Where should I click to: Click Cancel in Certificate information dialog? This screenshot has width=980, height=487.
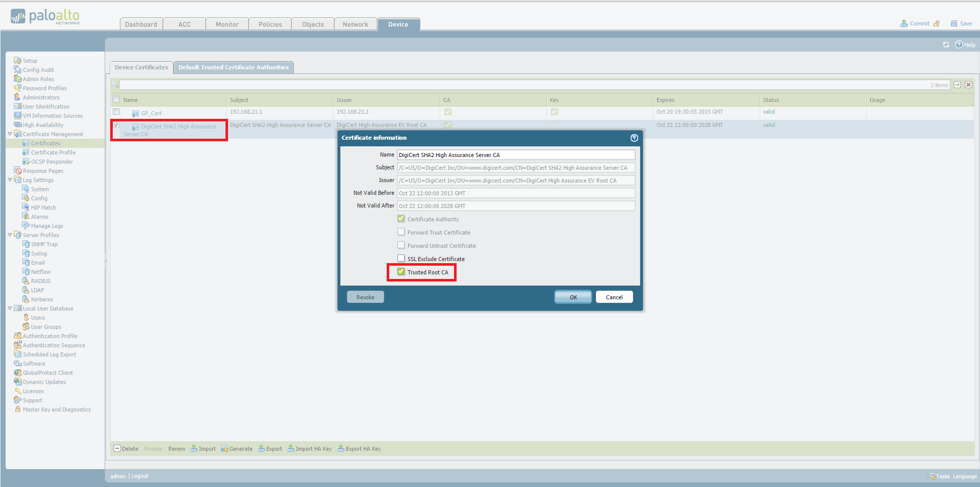click(x=614, y=297)
